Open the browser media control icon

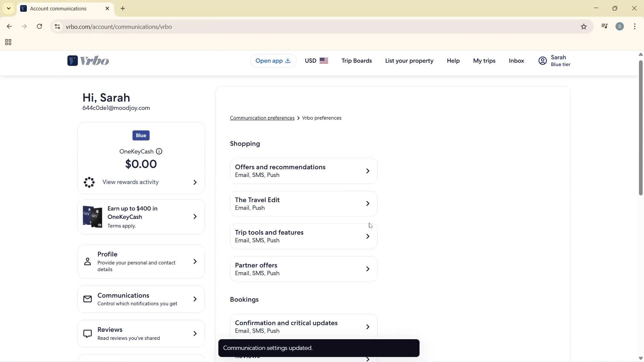pyautogui.click(x=604, y=27)
